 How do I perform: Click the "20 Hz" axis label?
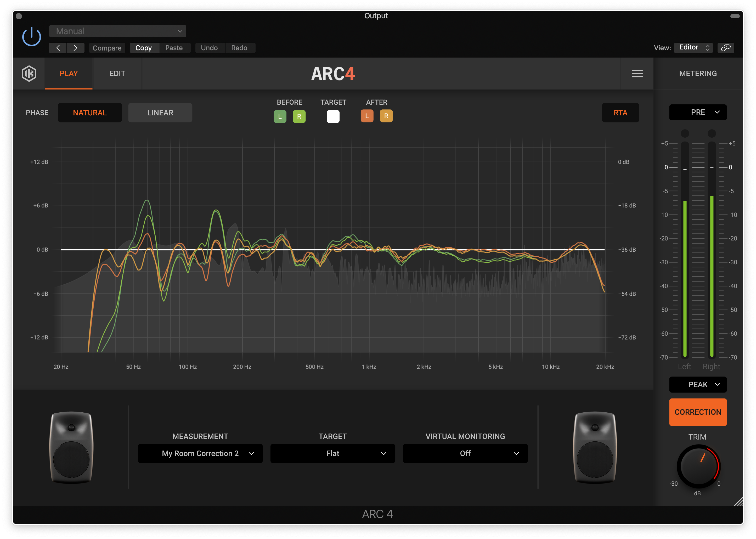pyautogui.click(x=61, y=367)
